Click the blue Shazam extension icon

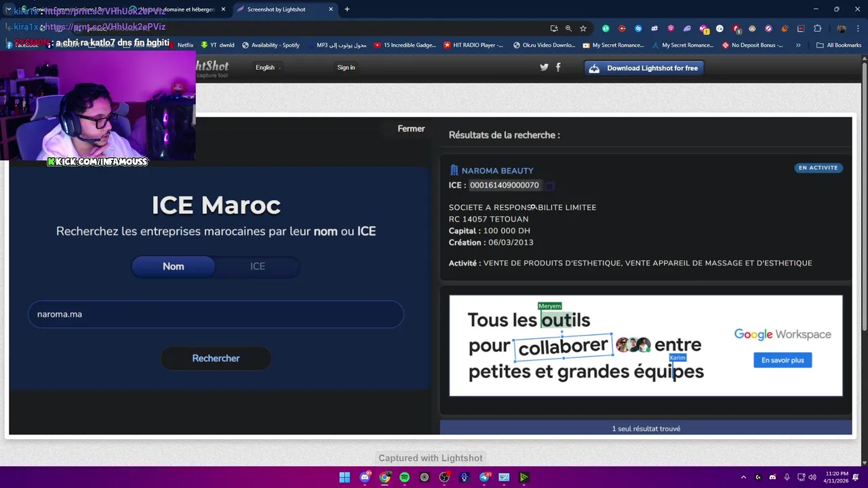coord(638,28)
